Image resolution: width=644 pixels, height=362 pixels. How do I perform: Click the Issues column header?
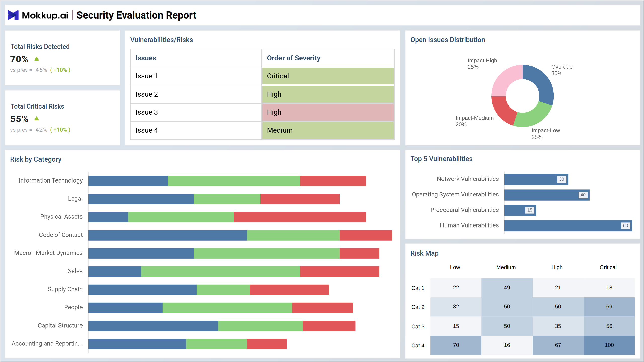196,58
